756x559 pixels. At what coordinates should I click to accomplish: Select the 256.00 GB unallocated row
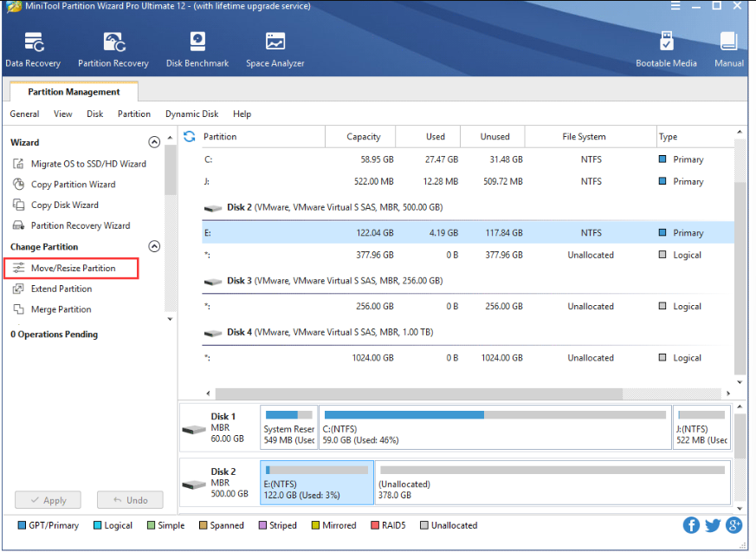468,307
